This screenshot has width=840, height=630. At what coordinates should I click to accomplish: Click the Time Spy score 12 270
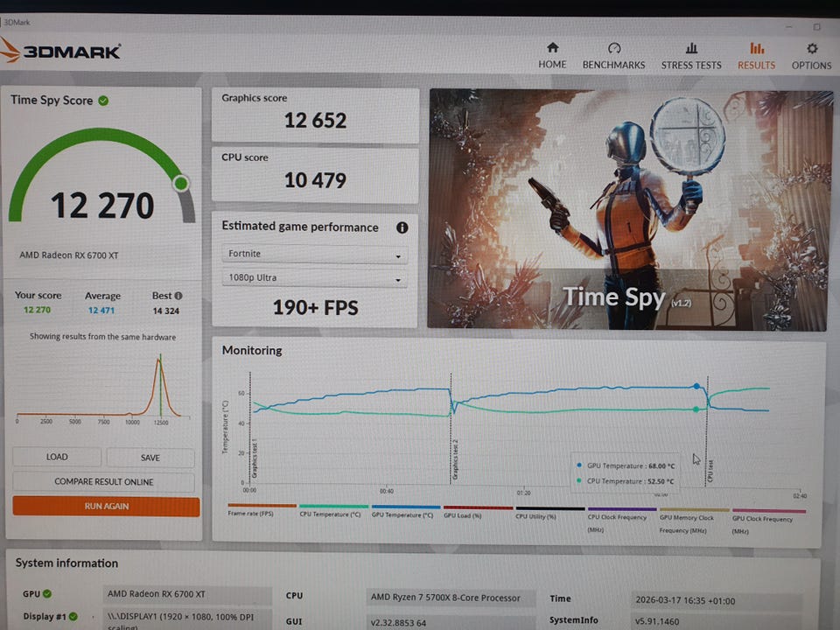(x=102, y=206)
